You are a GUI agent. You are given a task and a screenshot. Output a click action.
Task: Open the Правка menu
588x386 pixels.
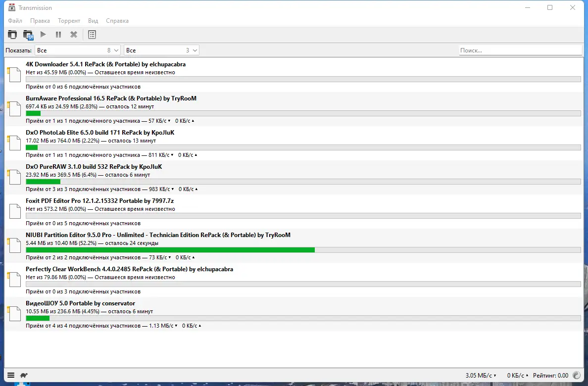40,21
